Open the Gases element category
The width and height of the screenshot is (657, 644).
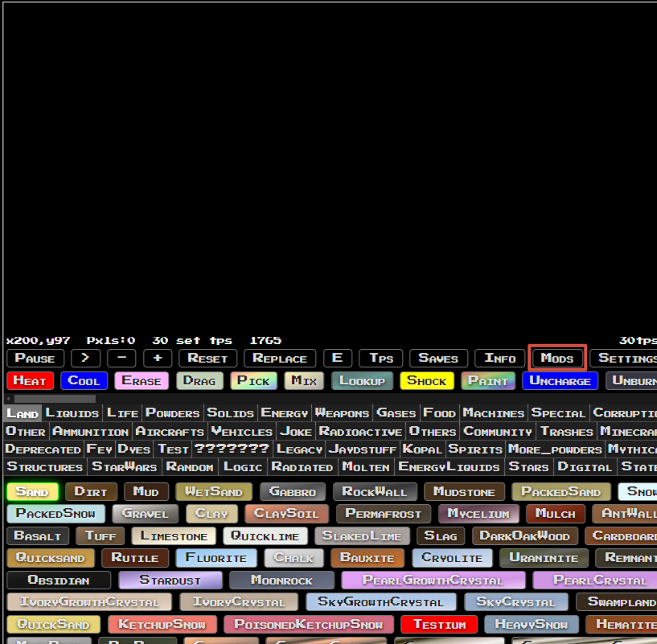click(396, 412)
